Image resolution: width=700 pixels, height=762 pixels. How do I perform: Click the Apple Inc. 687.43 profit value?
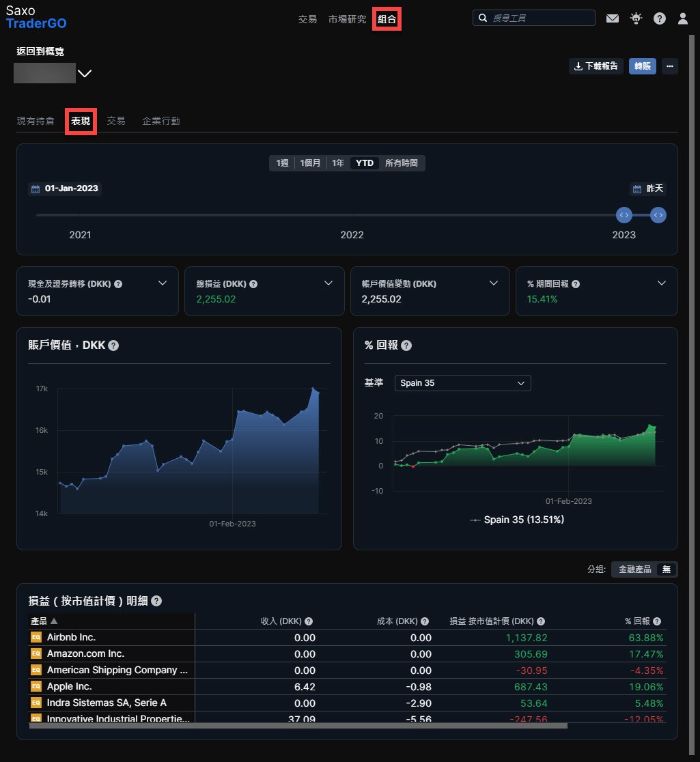coord(531,687)
